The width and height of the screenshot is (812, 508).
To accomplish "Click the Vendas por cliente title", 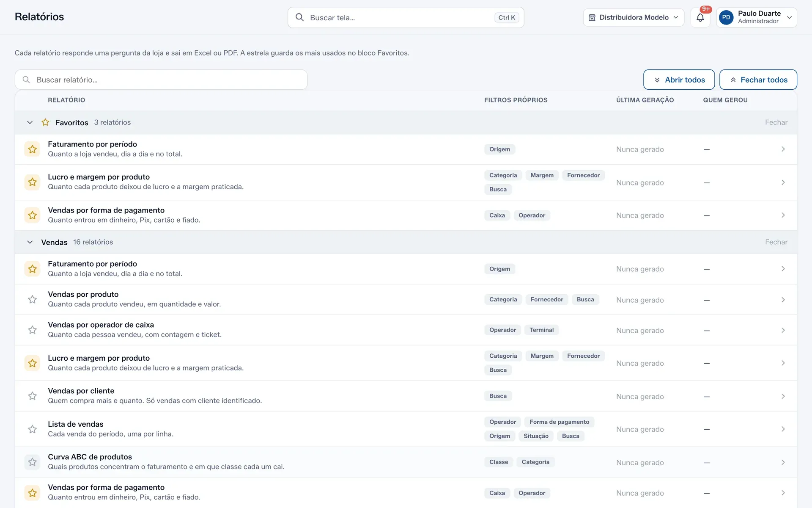I will (x=81, y=391).
